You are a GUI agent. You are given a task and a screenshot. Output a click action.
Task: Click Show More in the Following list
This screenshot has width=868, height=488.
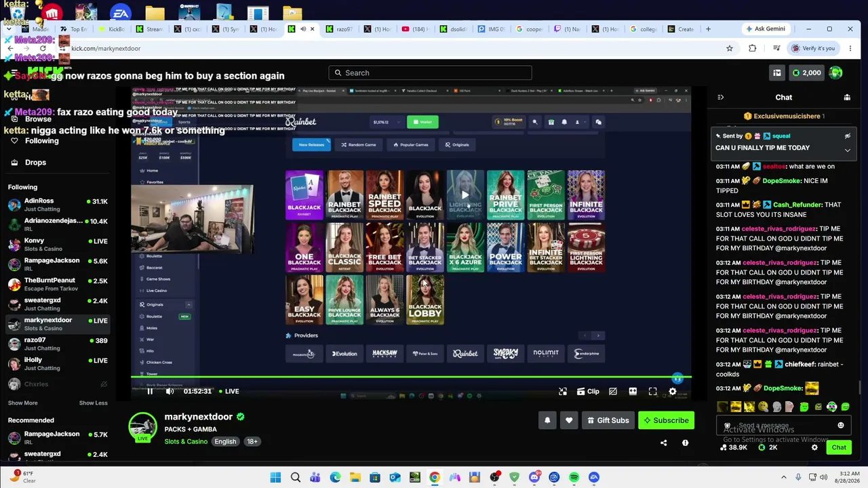pyautogui.click(x=22, y=403)
